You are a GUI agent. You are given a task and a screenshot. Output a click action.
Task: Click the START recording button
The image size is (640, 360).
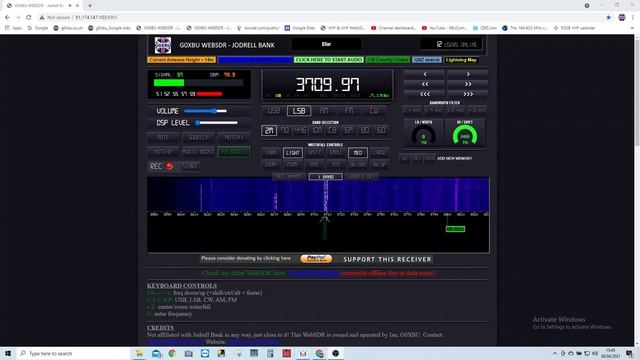pyautogui.click(x=190, y=166)
